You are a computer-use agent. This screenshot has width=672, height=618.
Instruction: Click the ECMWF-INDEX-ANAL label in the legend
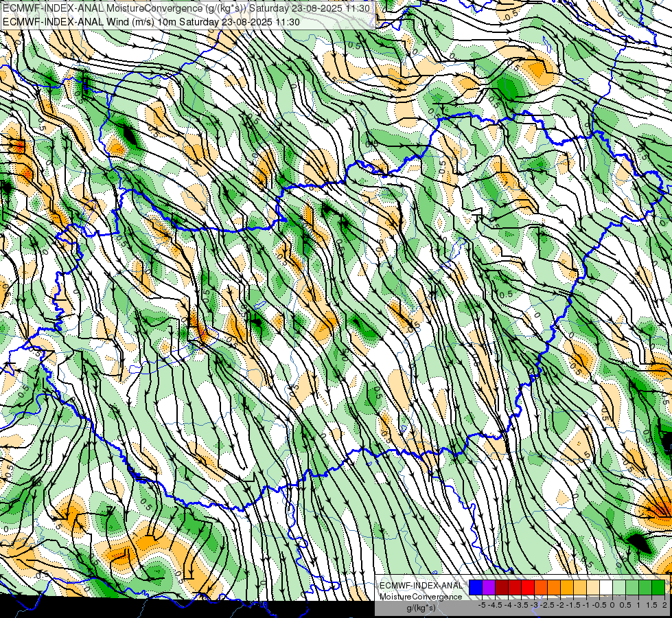coord(421,586)
